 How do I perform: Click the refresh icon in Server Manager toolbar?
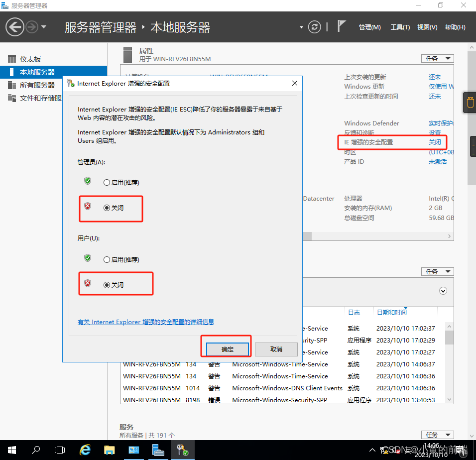314,27
